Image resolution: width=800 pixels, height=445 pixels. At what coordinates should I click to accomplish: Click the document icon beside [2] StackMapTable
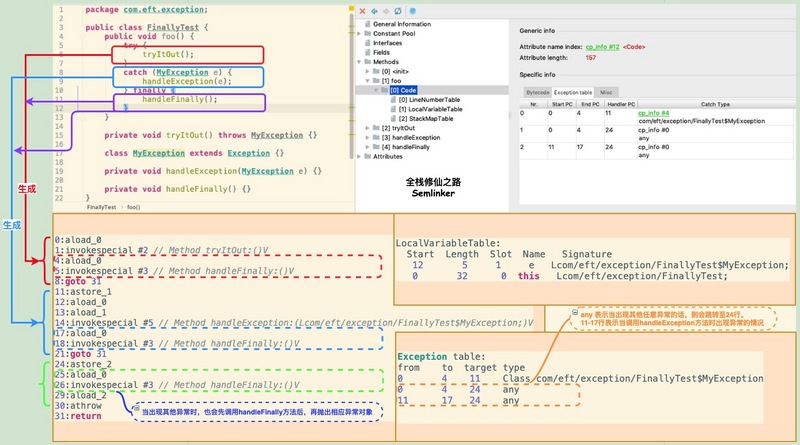click(x=393, y=118)
